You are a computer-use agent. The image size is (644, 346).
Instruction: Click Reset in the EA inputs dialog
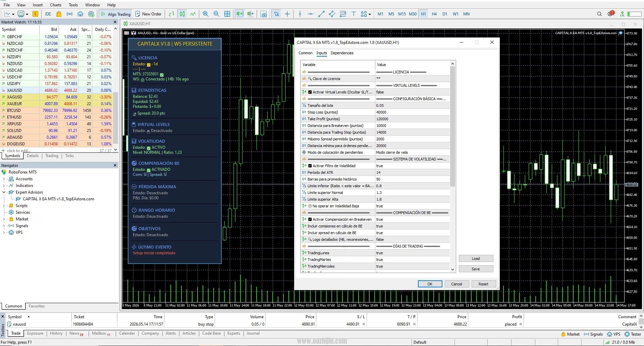pyautogui.click(x=483, y=284)
